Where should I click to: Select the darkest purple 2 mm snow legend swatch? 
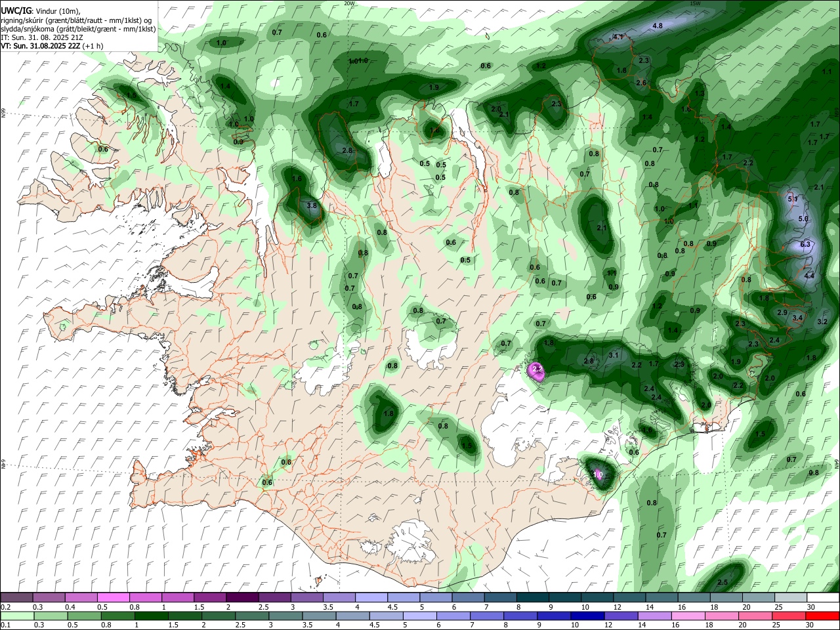pos(243,598)
